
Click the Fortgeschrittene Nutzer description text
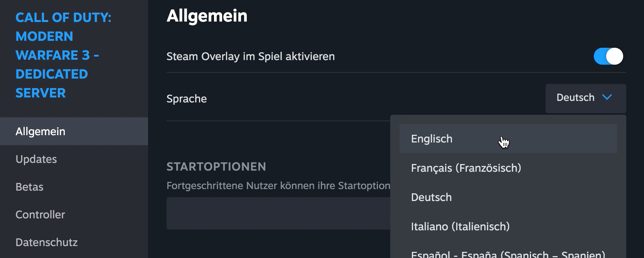click(278, 186)
